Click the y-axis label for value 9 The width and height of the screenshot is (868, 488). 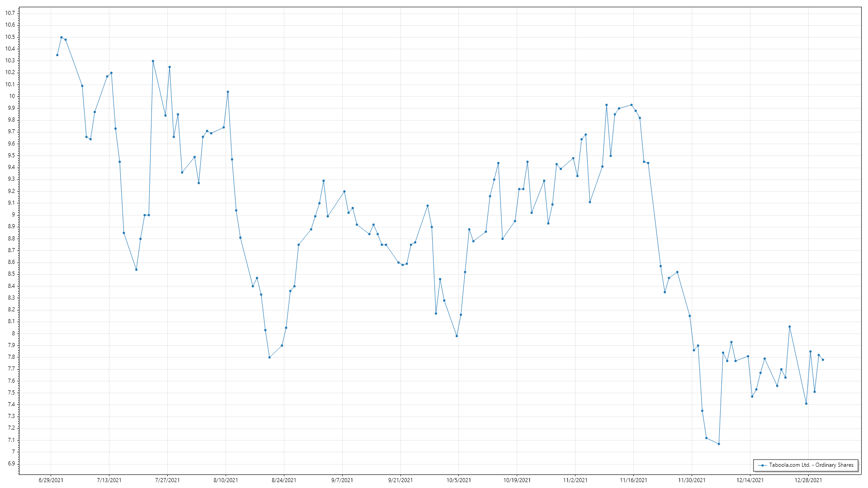[x=13, y=215]
